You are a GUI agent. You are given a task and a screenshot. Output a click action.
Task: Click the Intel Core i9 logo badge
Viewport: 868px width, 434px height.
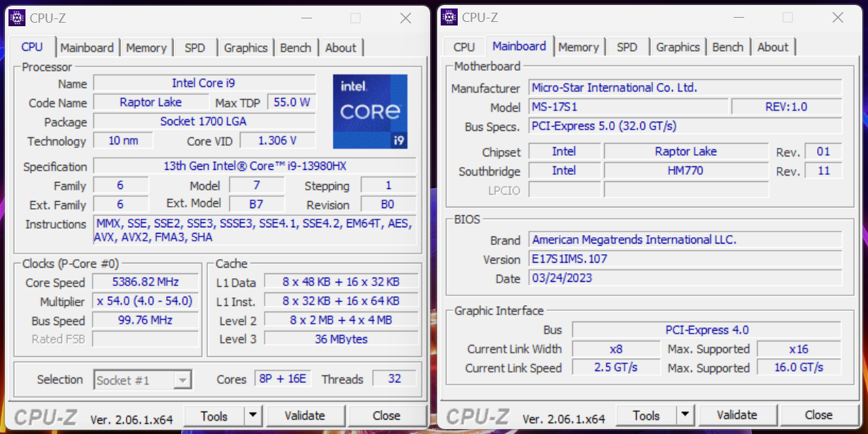370,111
